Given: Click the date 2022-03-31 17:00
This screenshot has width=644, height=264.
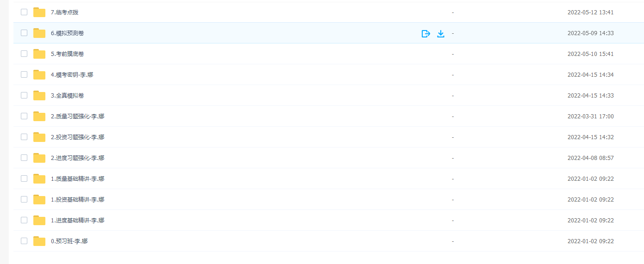Looking at the screenshot, I should (591, 117).
